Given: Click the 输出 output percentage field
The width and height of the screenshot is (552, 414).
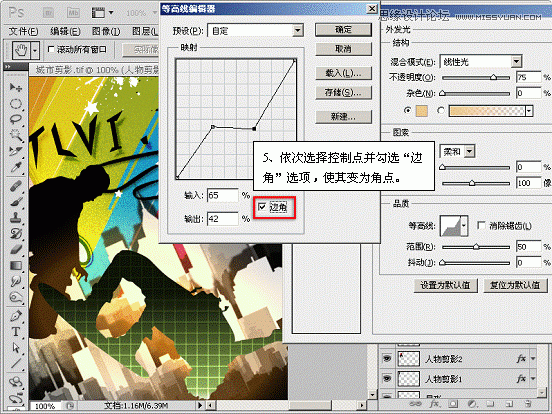Looking at the screenshot, I should (222, 219).
